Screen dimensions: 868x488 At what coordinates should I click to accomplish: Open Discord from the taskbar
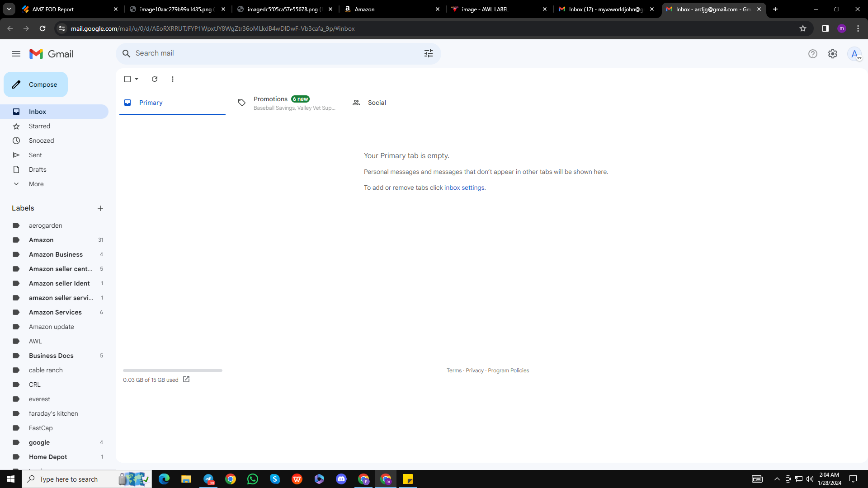[x=341, y=479]
